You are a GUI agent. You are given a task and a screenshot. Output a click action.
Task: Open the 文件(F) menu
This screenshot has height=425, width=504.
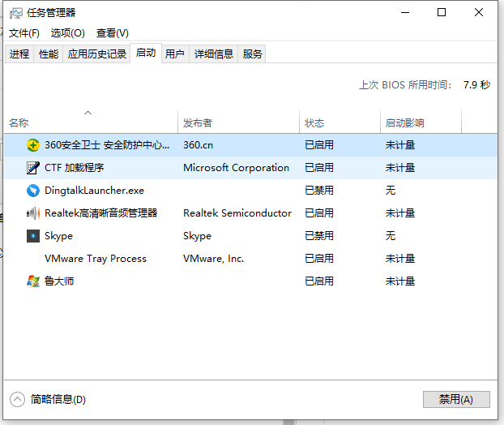click(x=24, y=32)
